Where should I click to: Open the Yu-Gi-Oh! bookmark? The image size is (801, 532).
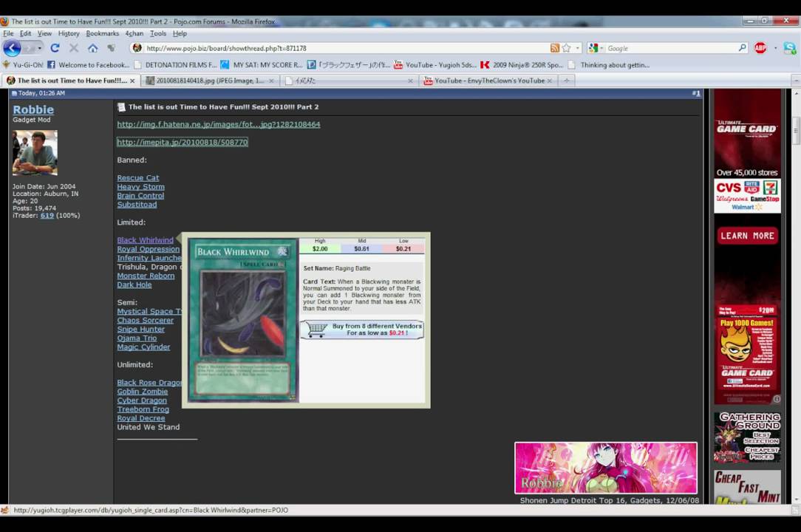click(x=24, y=65)
